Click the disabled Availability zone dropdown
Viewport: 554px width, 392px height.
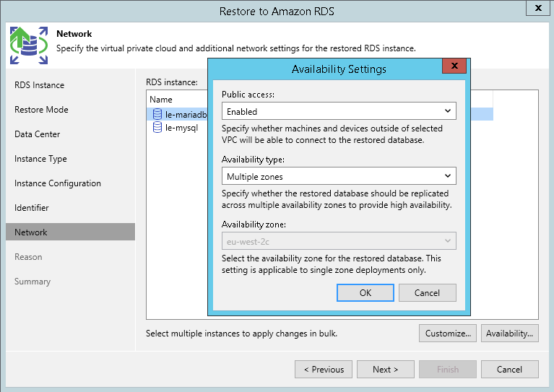339,241
